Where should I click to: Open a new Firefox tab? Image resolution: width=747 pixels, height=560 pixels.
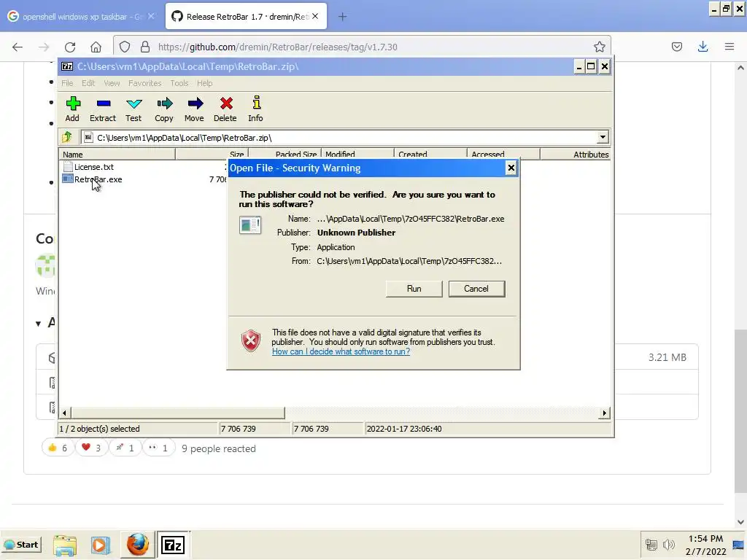click(x=342, y=17)
